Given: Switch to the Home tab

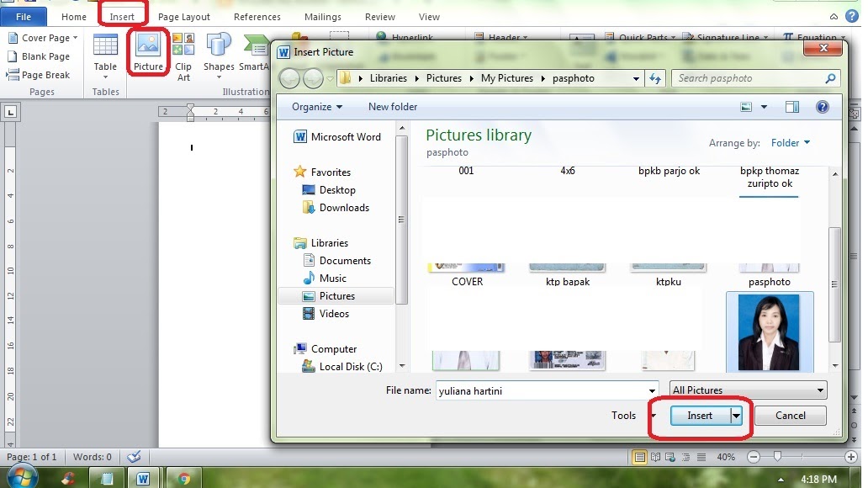Looking at the screenshot, I should pos(74,17).
